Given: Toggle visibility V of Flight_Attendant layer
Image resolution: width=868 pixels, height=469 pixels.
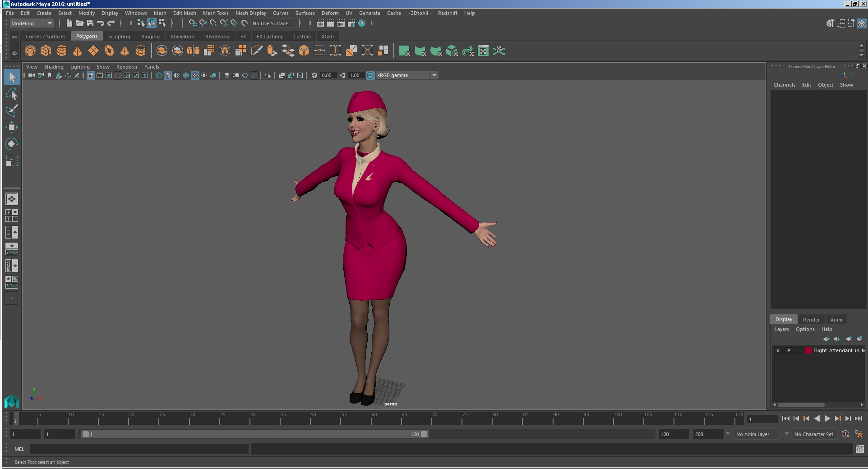Looking at the screenshot, I should (778, 350).
